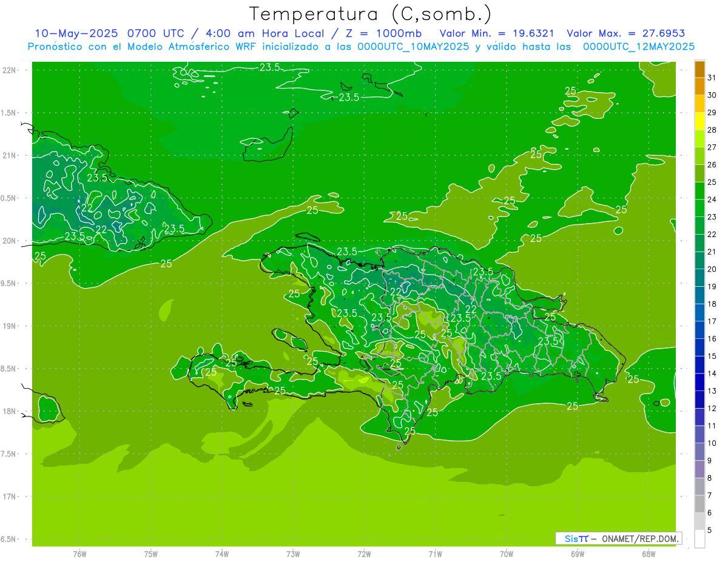The image size is (728, 562).
Task: Click the color scale label "30"
Action: [x=712, y=95]
